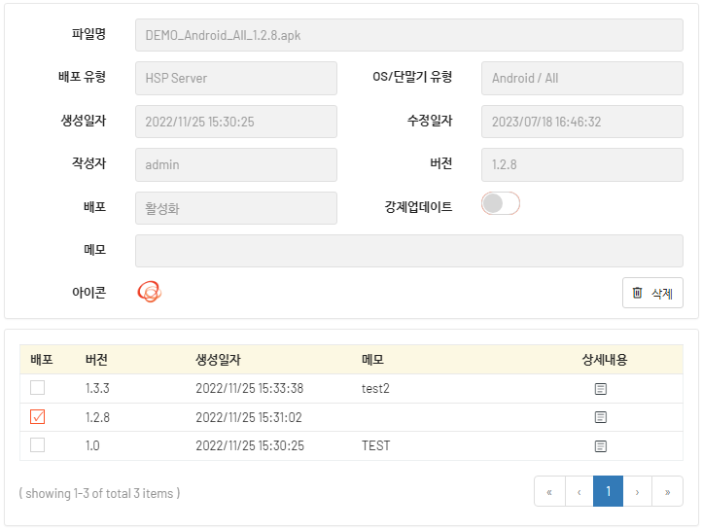Screen dimensions: 702x530
Task: Click version cell 1.0 in the table
Action: [x=92, y=446]
